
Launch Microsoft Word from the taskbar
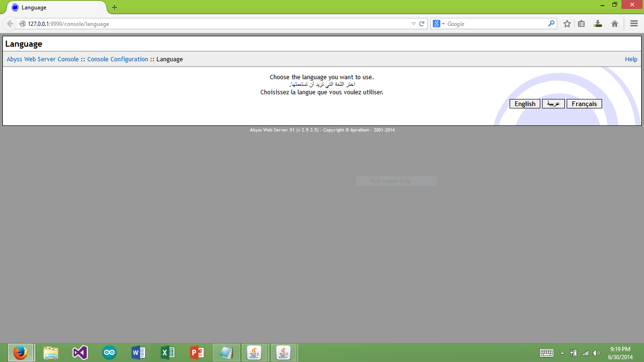click(138, 352)
